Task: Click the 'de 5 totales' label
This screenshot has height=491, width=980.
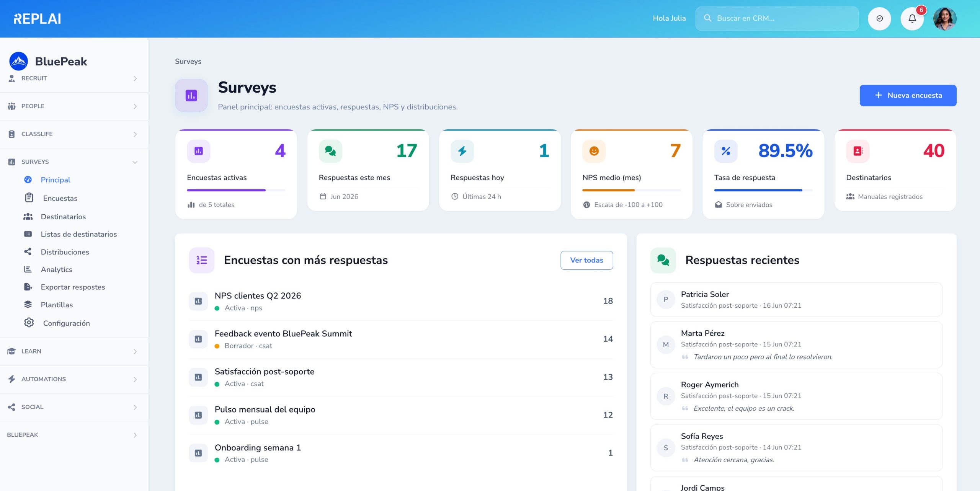Action: [217, 205]
